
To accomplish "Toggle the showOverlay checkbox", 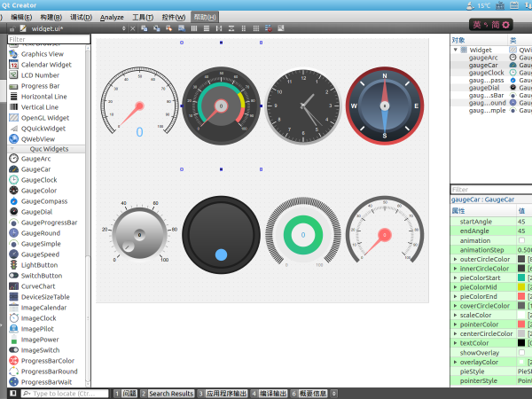I will (521, 352).
